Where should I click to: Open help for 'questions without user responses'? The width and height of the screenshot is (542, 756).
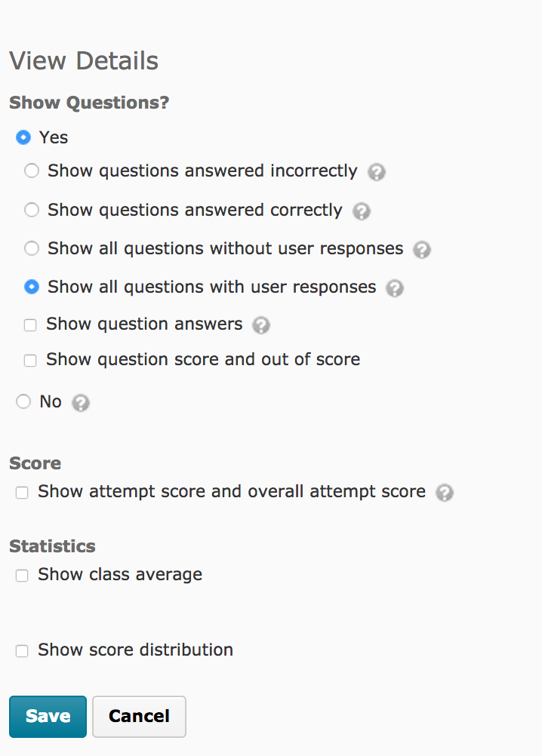[x=422, y=250]
